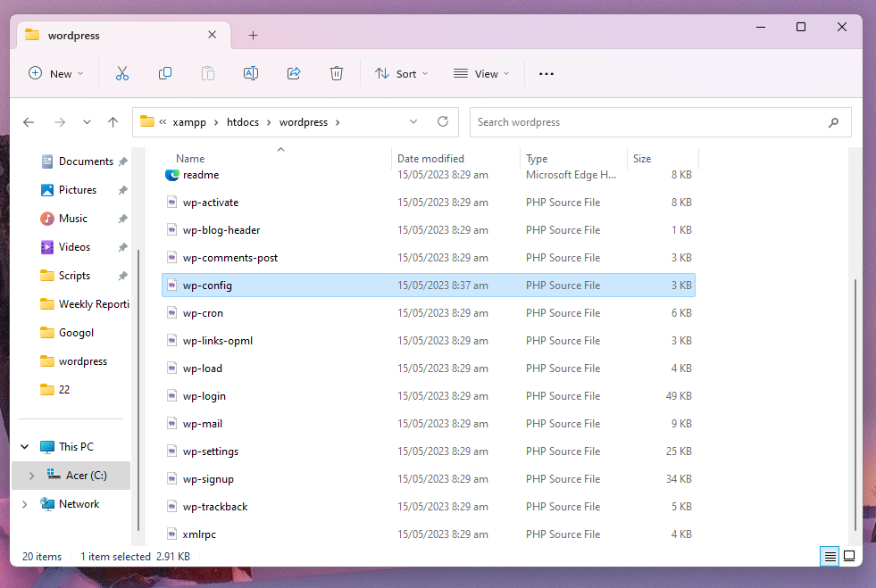
Task: Refresh the wordpress folder view
Action: (443, 121)
